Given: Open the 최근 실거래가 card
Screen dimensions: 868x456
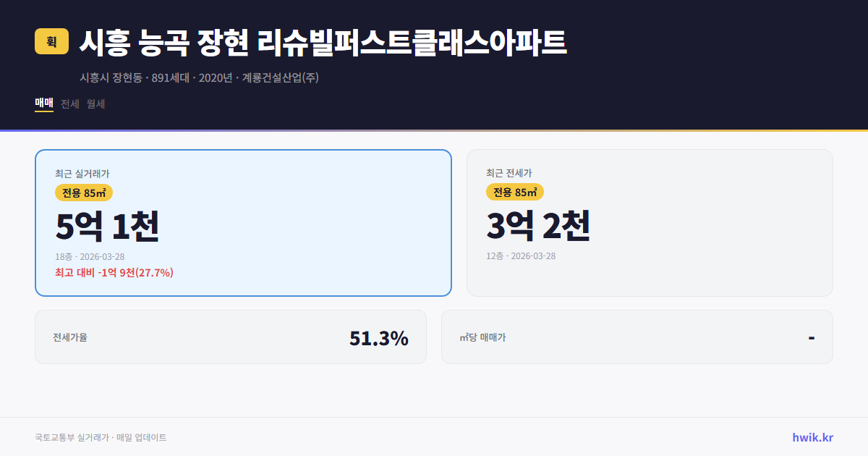Looking at the screenshot, I should point(243,222).
